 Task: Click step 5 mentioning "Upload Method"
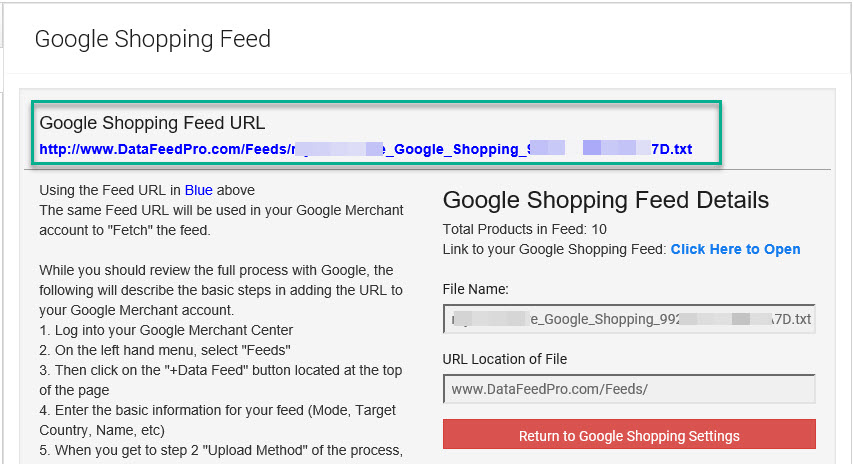tap(220, 450)
